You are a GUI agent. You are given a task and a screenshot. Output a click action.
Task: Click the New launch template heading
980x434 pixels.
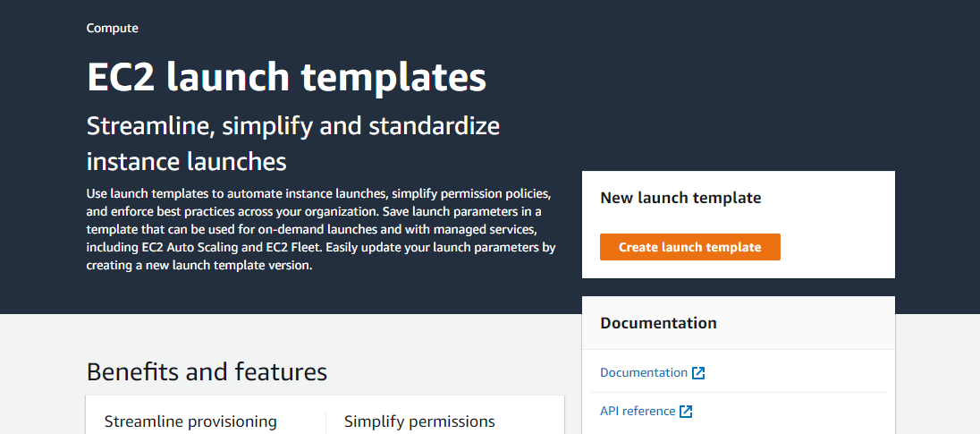(x=680, y=199)
